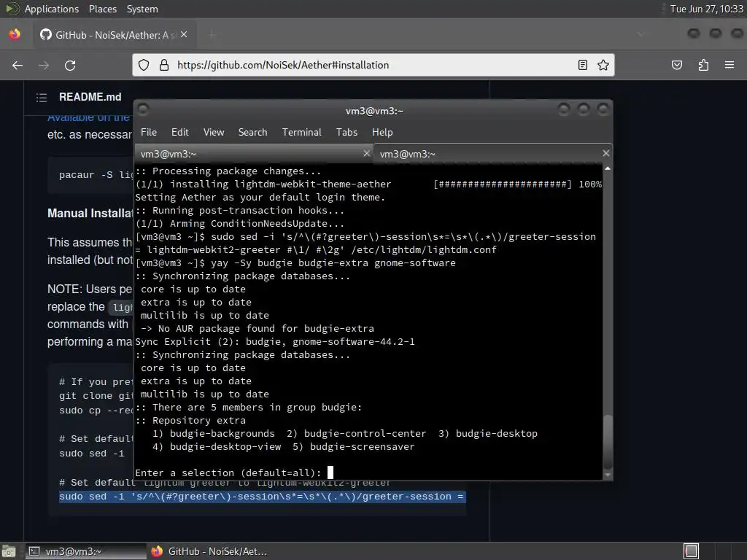Click the Firefox URL address field
This screenshot has width=747, height=560.
[371, 65]
